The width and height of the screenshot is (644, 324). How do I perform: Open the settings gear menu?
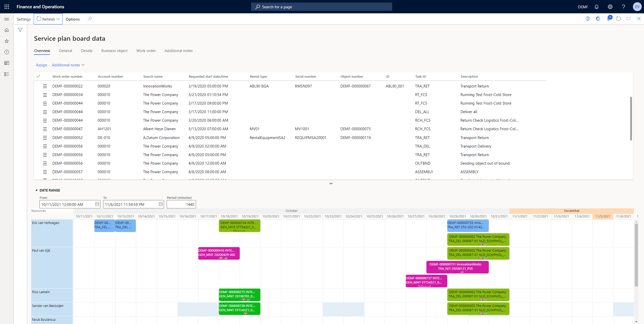pyautogui.click(x=610, y=7)
